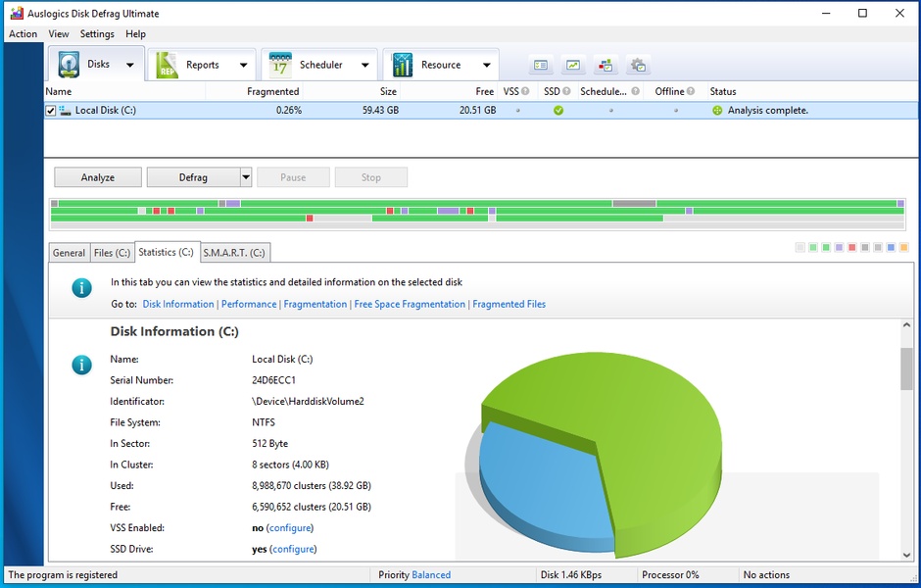This screenshot has width=921, height=588.
Task: Go to Free Space Fragmentation link
Action: 410,304
